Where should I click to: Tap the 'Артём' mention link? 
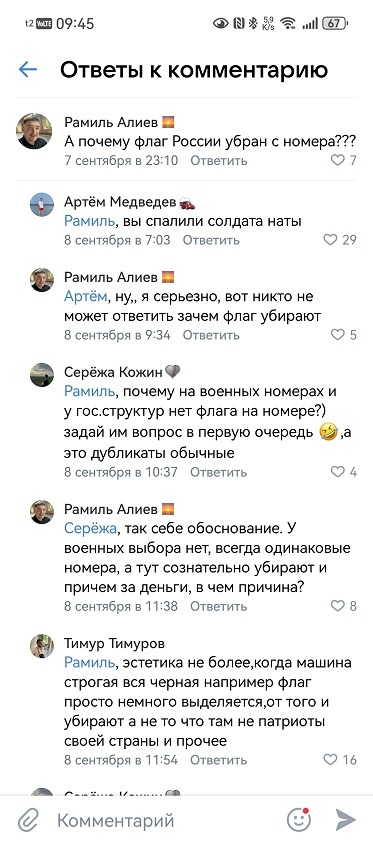coord(85,297)
